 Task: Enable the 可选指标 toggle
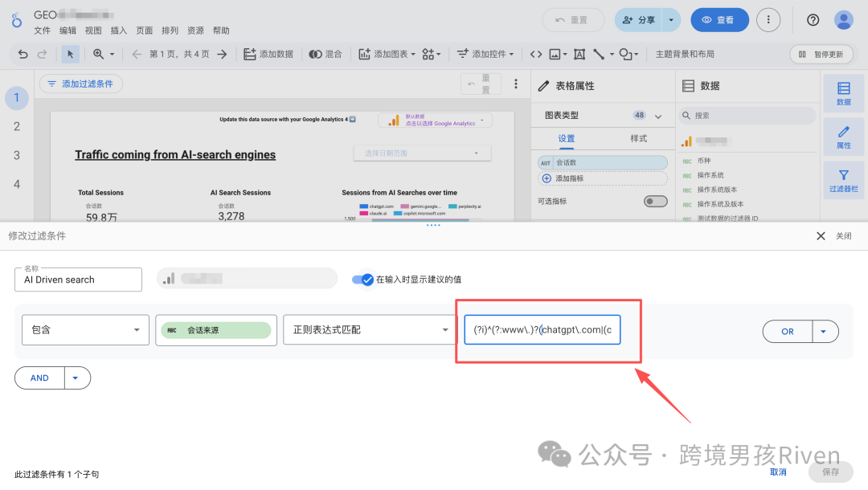click(656, 202)
